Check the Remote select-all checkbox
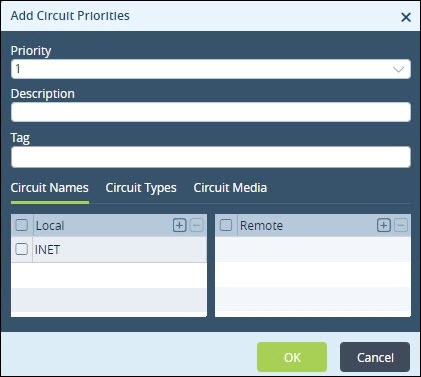The image size is (421, 377). 226,225
